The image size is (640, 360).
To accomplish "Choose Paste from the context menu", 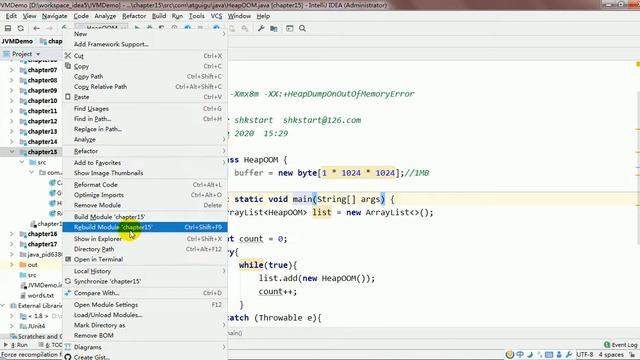I will (x=145, y=97).
